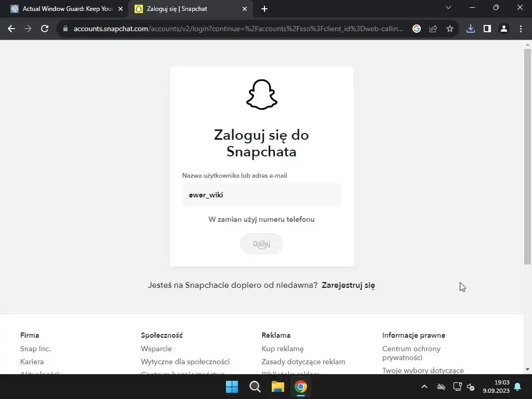Click the Snapchat ghost logo
This screenshot has height=399, width=532.
pyautogui.click(x=262, y=95)
